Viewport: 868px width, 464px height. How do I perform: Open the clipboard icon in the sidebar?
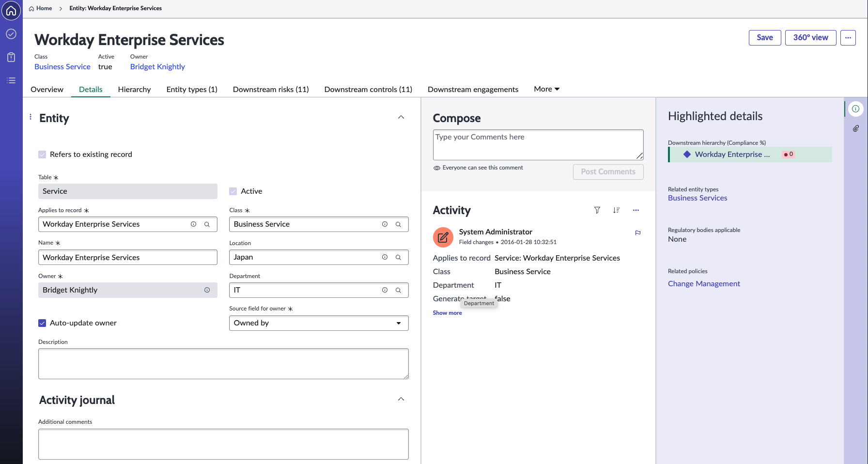pyautogui.click(x=11, y=57)
